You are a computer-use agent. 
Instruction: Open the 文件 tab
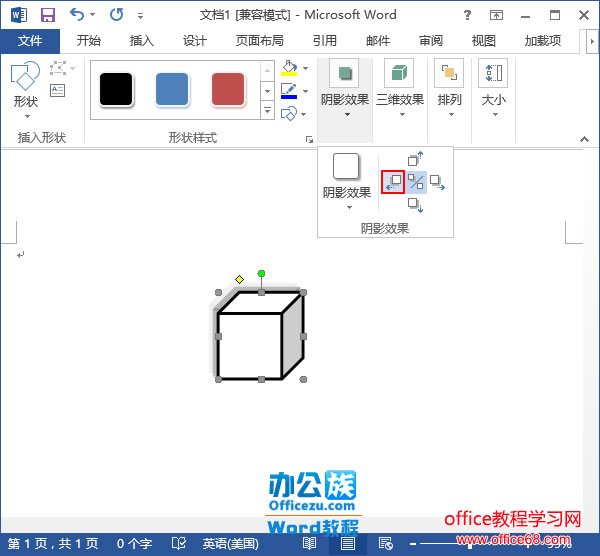coord(30,41)
